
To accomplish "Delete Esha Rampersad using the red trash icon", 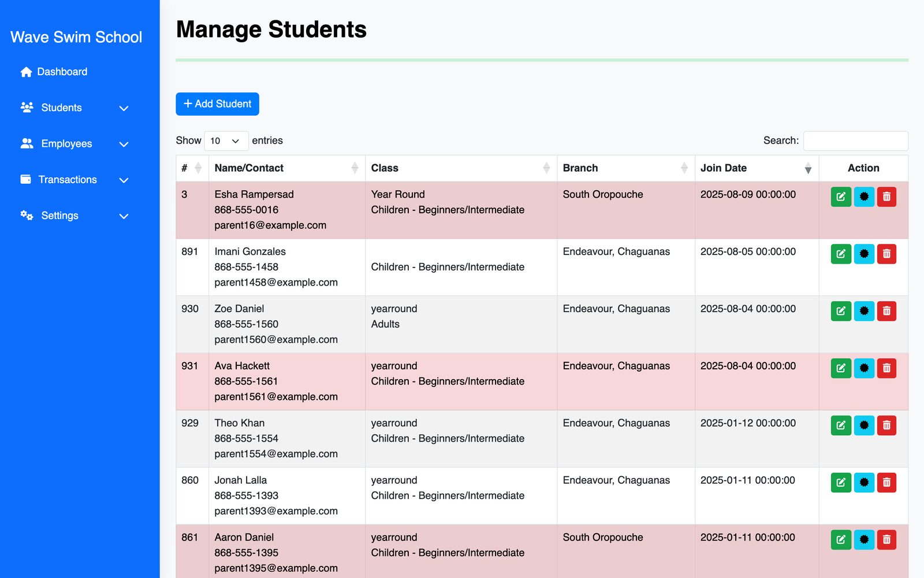I will [x=886, y=197].
